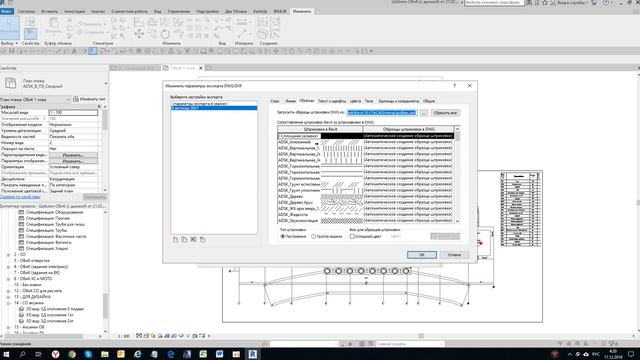Click the solid fill black pattern swatch
The width and height of the screenshot is (640, 360).
(342, 136)
